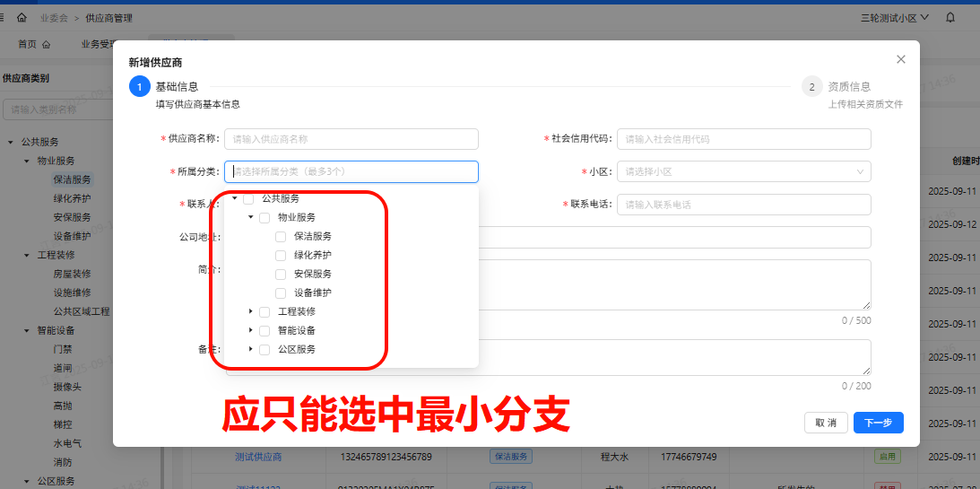Collapse 工程装修 in the sidebar tree
This screenshot has width=980, height=489.
[26, 255]
